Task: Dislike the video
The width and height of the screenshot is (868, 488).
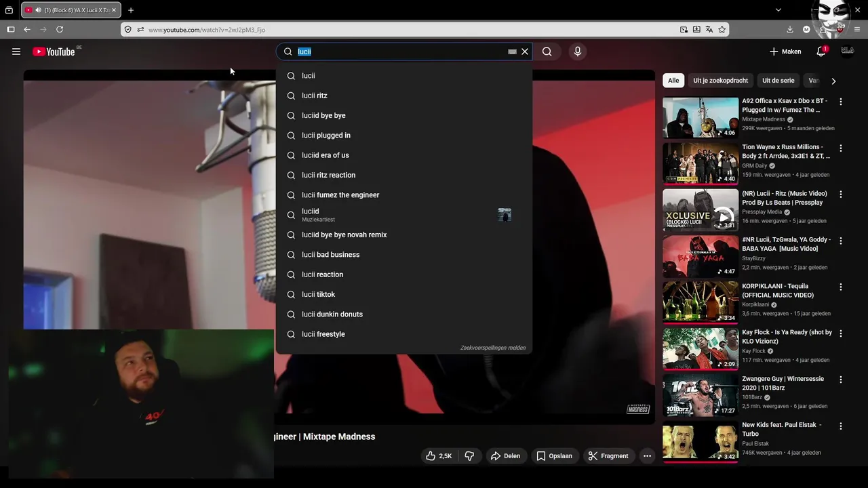Action: [469, 456]
